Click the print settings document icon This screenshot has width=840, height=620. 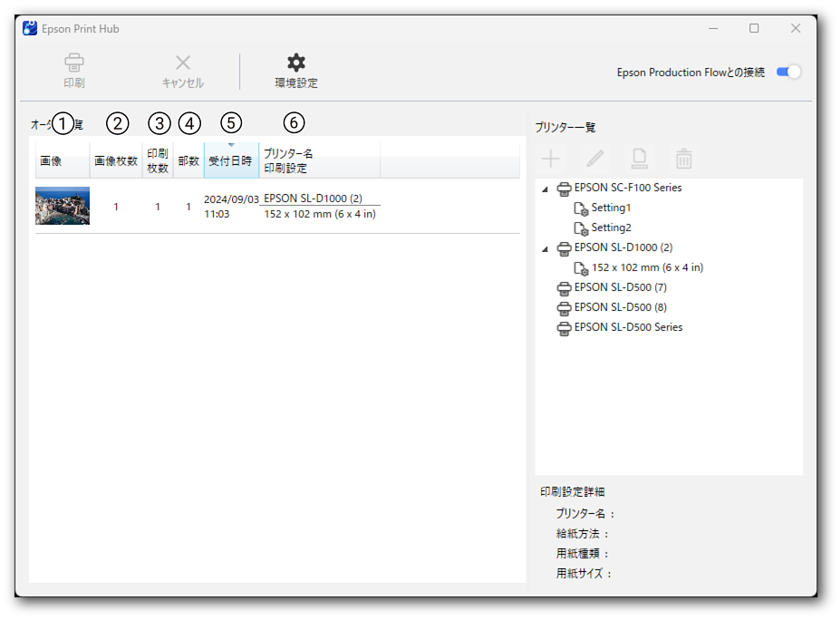tap(640, 160)
